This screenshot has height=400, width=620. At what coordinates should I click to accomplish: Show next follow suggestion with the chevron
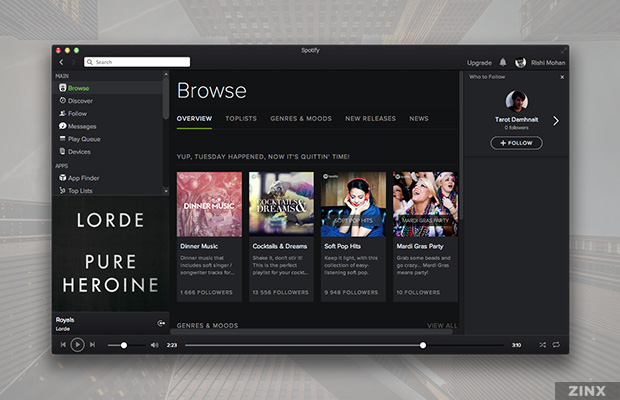point(556,121)
